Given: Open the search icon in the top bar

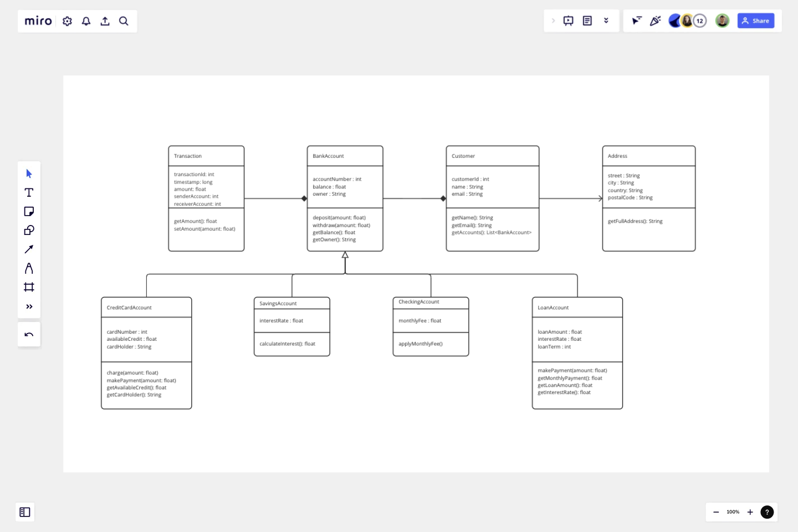Looking at the screenshot, I should click(124, 21).
